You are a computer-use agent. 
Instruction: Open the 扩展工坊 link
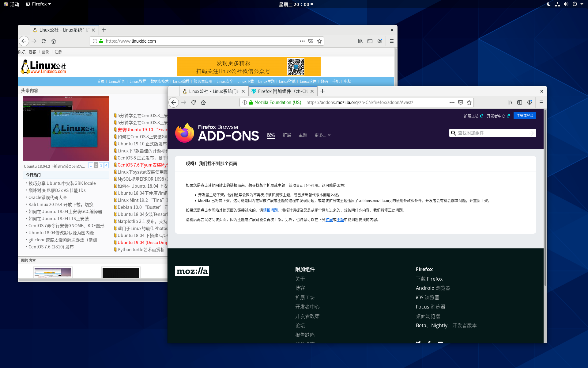click(473, 116)
